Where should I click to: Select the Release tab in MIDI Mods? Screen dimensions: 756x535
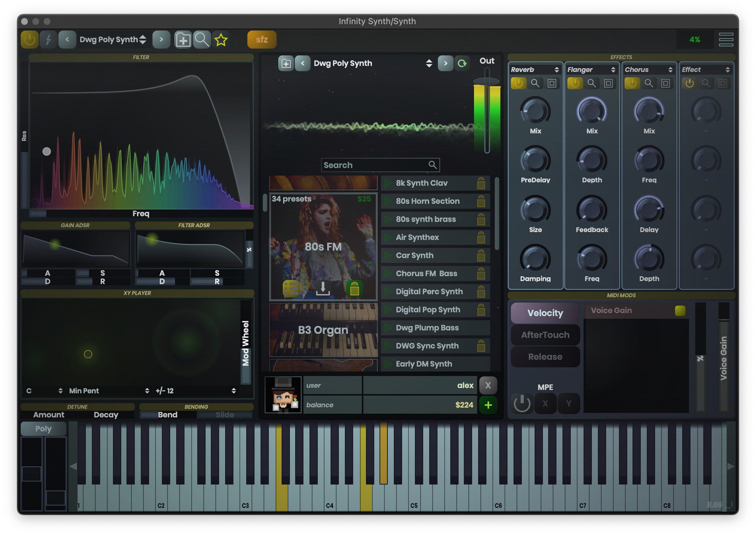(545, 356)
